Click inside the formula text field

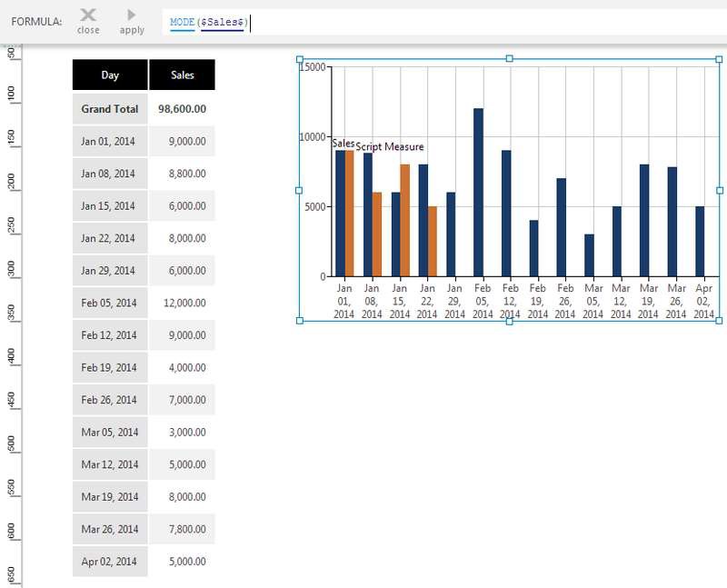(454, 22)
